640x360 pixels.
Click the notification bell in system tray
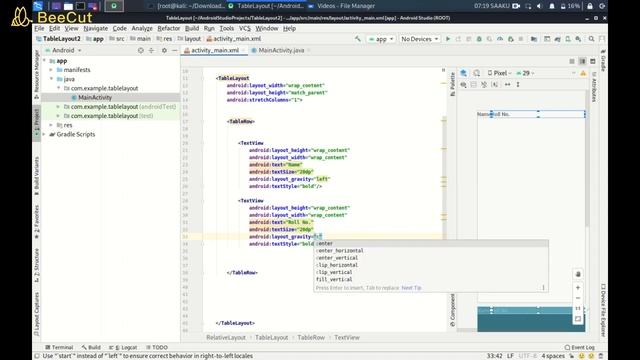point(552,6)
